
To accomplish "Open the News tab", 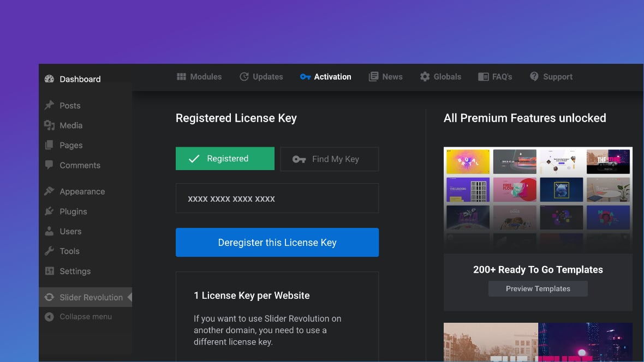I will pyautogui.click(x=386, y=77).
